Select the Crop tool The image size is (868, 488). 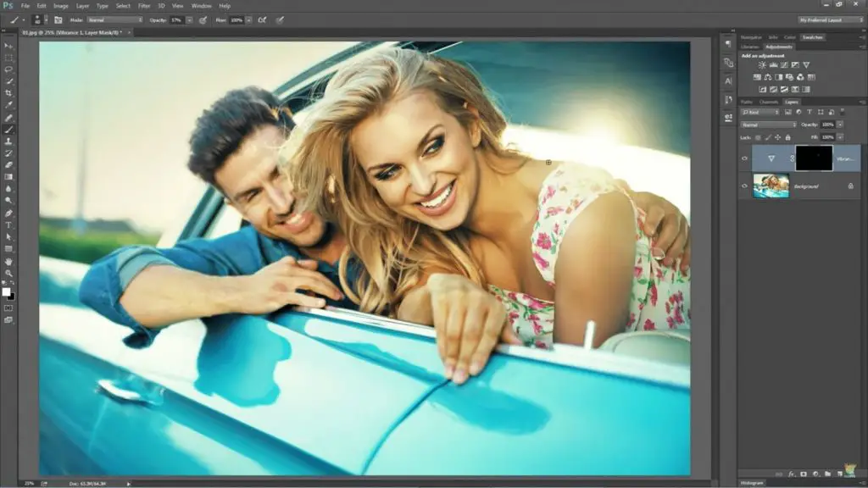[9, 93]
